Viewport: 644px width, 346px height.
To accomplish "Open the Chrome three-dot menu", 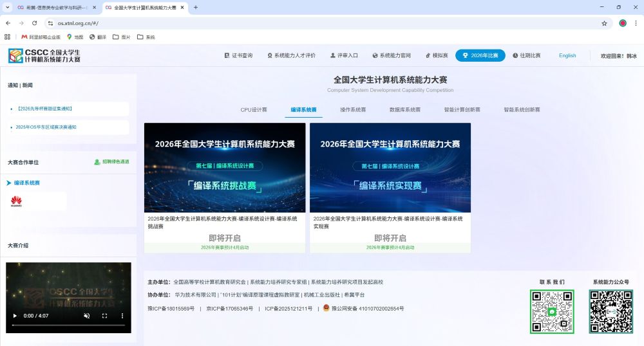I will coord(636,23).
